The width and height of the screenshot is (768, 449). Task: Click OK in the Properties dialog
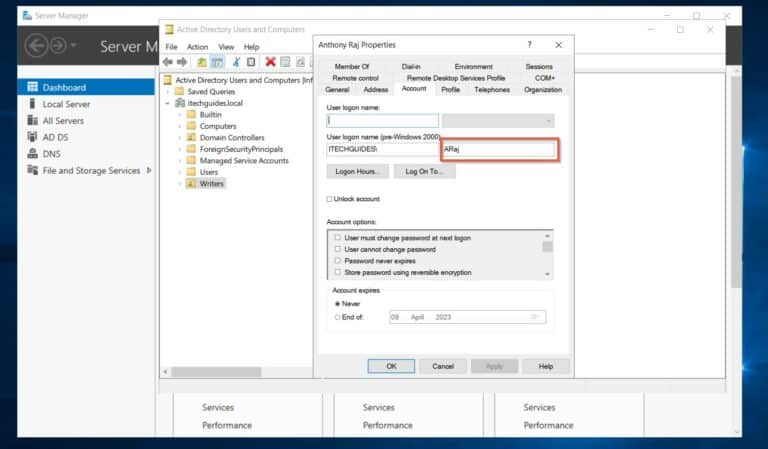click(391, 366)
